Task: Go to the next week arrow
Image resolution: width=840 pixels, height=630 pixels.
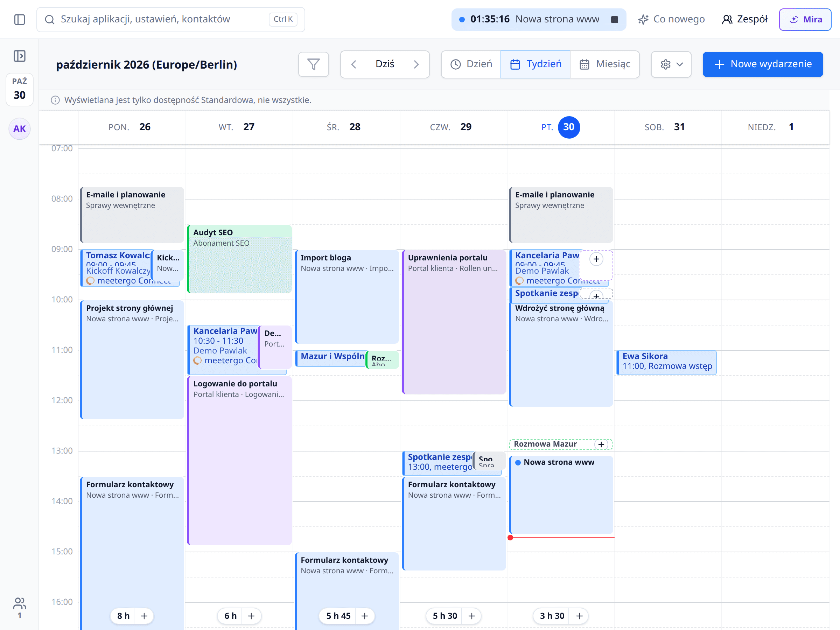Action: tap(416, 64)
